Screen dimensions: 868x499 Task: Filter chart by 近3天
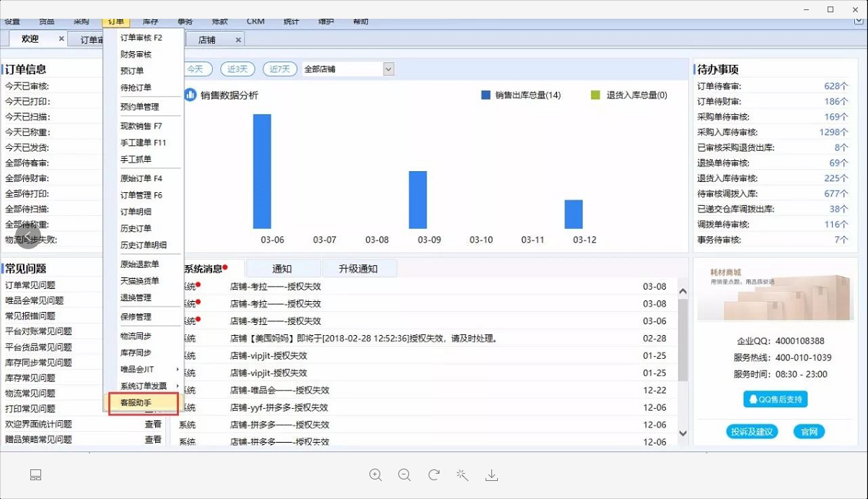[x=238, y=69]
